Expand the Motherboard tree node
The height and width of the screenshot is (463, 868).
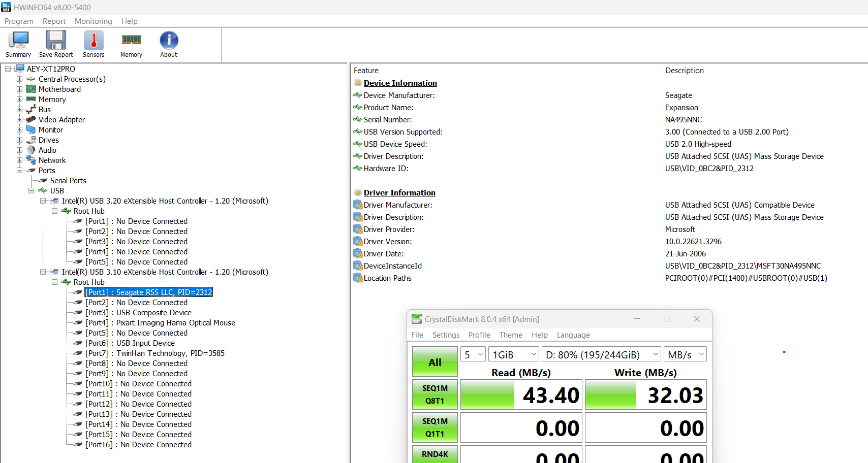tap(19, 89)
